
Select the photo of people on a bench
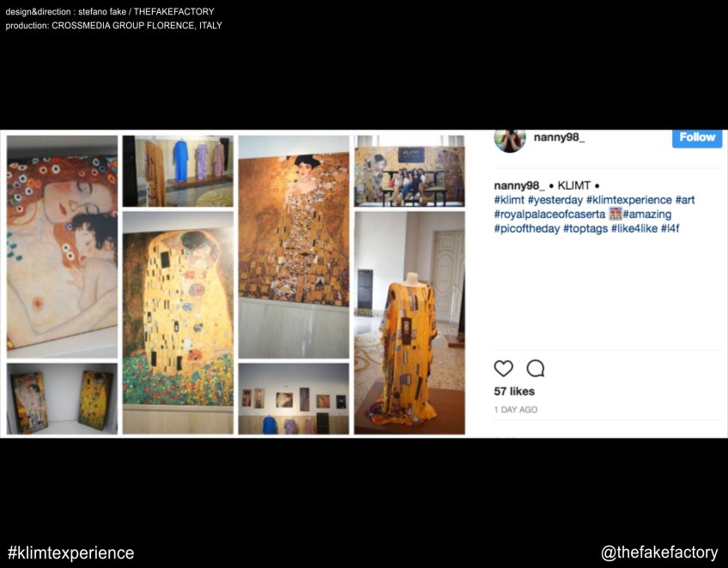[409, 171]
